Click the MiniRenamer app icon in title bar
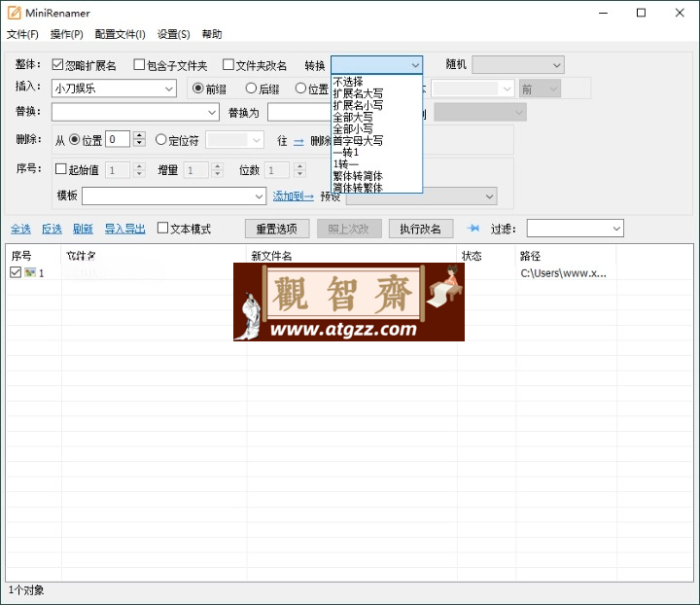Screen dimensions: 700x605 click(x=14, y=13)
